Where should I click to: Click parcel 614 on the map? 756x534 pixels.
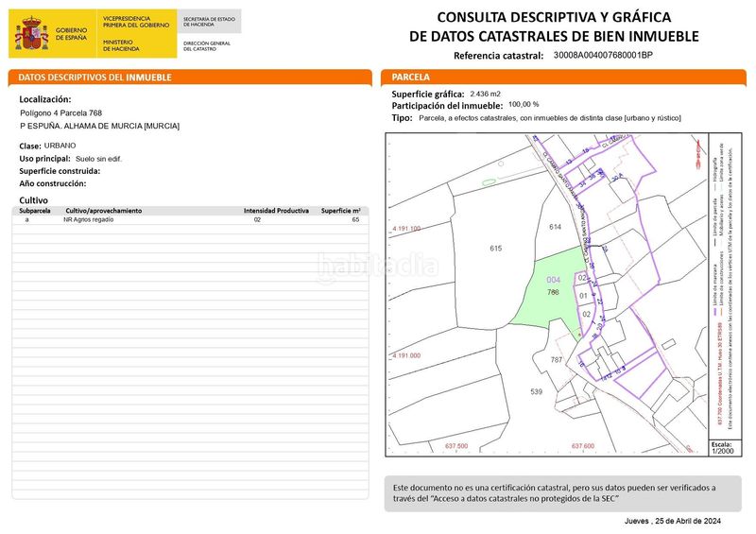pyautogui.click(x=555, y=228)
